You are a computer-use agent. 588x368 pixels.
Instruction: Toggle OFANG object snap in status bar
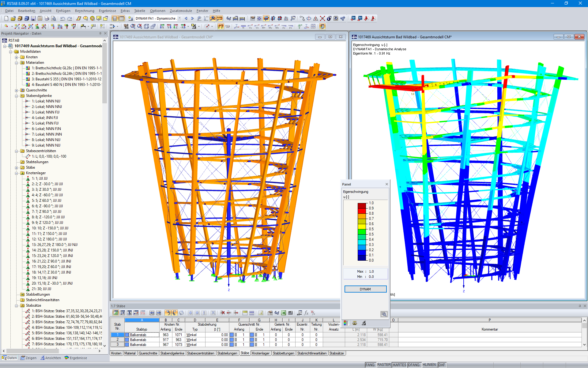click(414, 365)
